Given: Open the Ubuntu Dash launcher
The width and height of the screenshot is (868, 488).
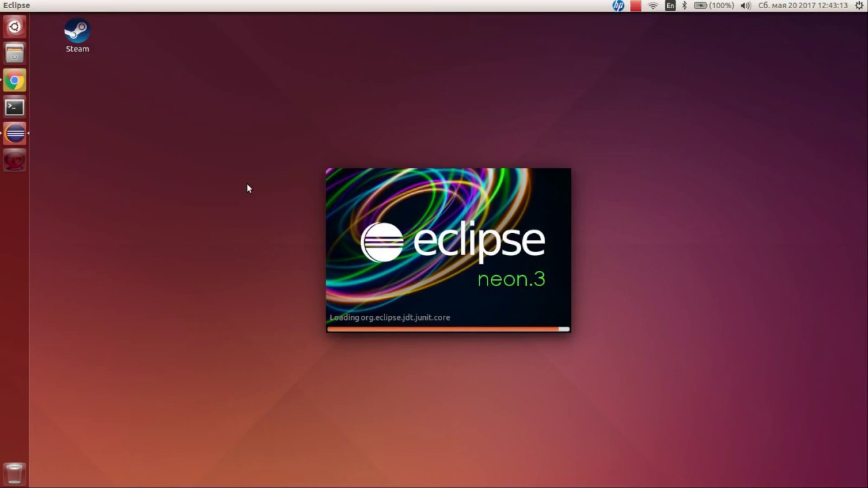Looking at the screenshot, I should point(14,27).
